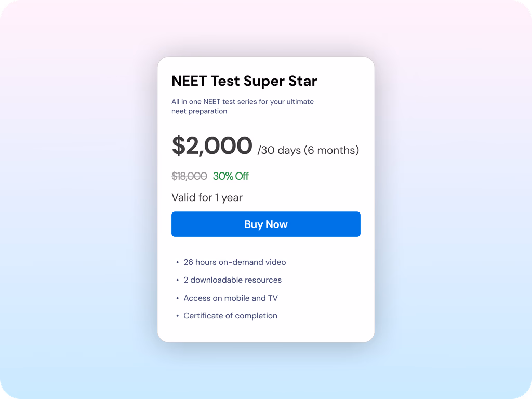Click the green 30% Off discount label
The width and height of the screenshot is (532, 399).
231,176
